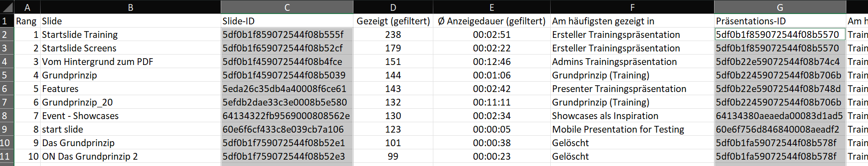Select column A header
The image size is (868, 166).
click(x=28, y=7)
